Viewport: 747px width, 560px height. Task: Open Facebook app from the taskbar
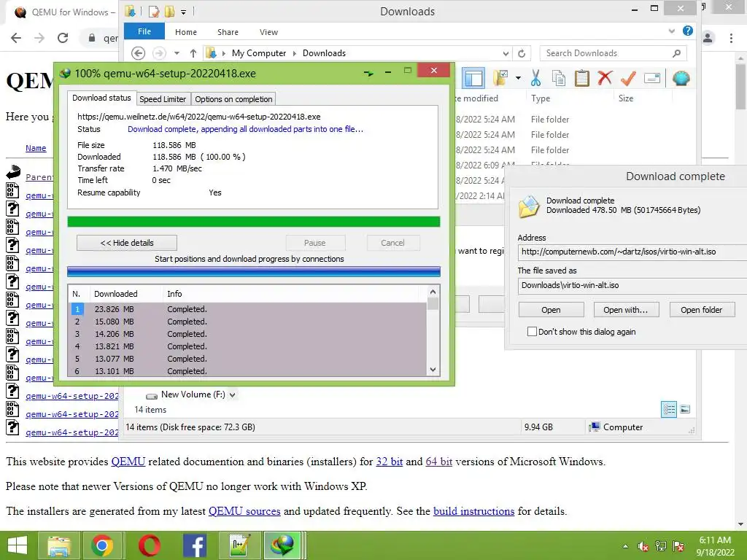(194, 545)
